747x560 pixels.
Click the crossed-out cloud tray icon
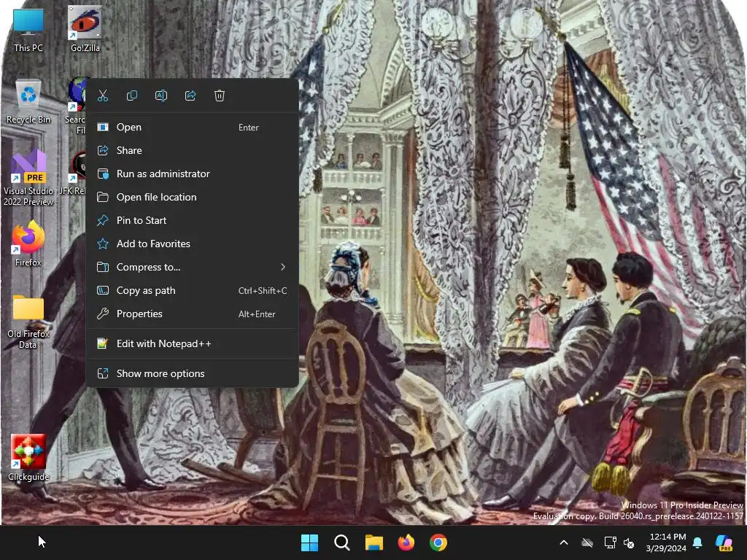(x=587, y=542)
